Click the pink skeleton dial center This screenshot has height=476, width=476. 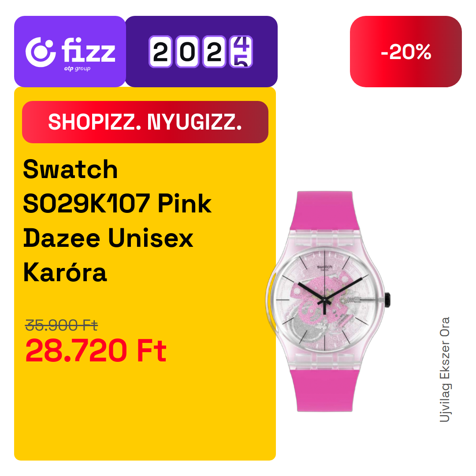324,301
